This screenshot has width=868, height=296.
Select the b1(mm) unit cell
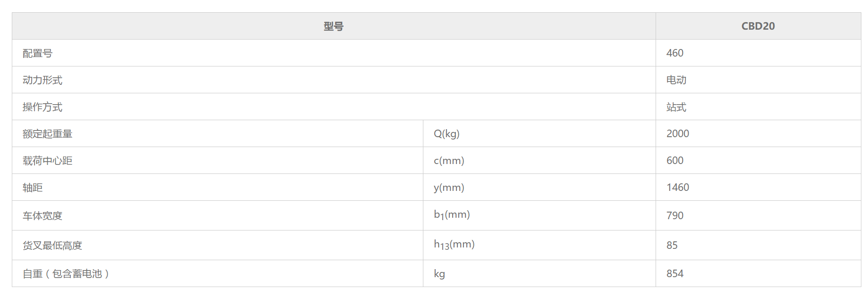pos(539,215)
